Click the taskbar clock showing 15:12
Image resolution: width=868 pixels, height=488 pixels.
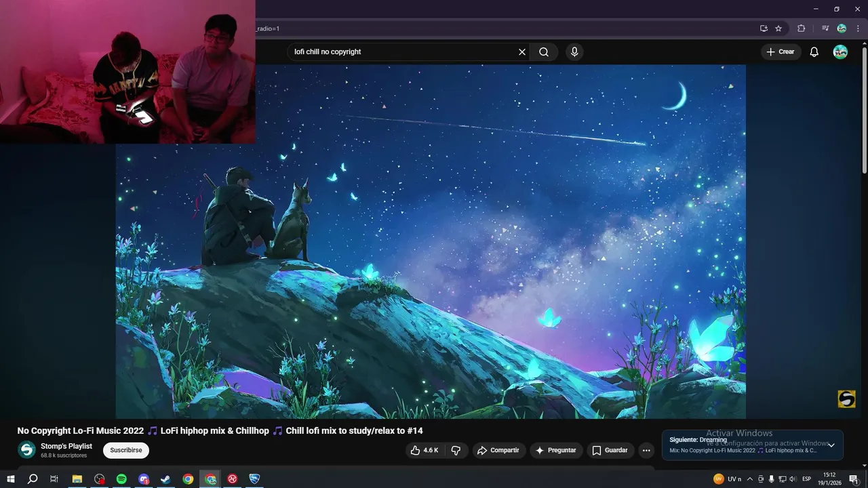tap(829, 479)
